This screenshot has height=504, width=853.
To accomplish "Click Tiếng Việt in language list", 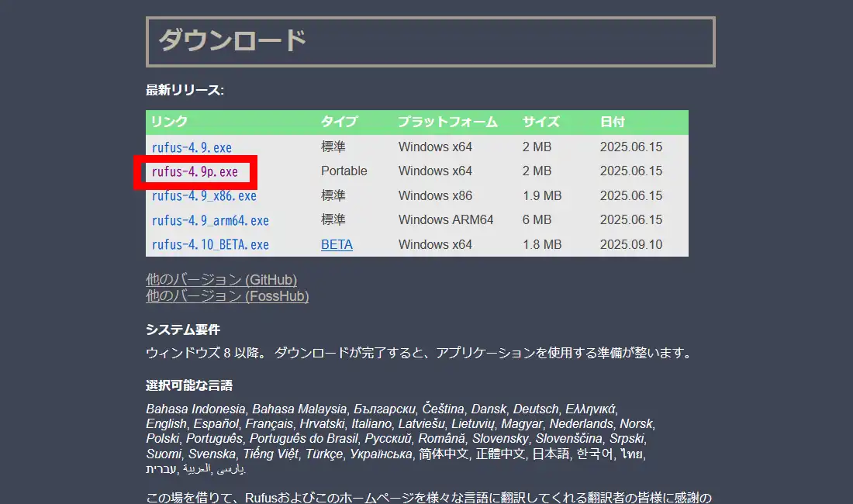I will point(271,454).
